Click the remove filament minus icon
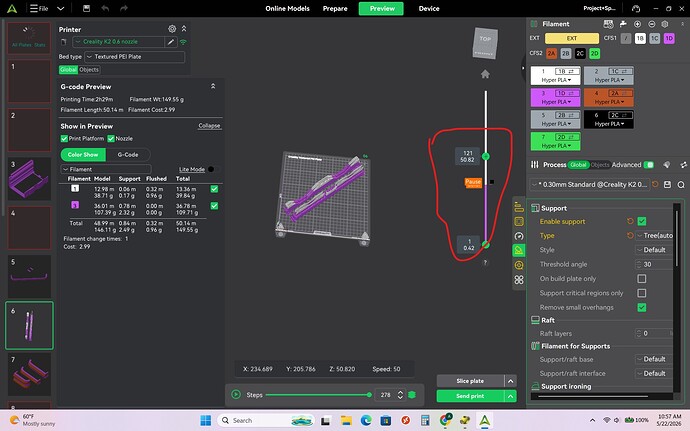This screenshot has width=690, height=431. click(x=652, y=24)
